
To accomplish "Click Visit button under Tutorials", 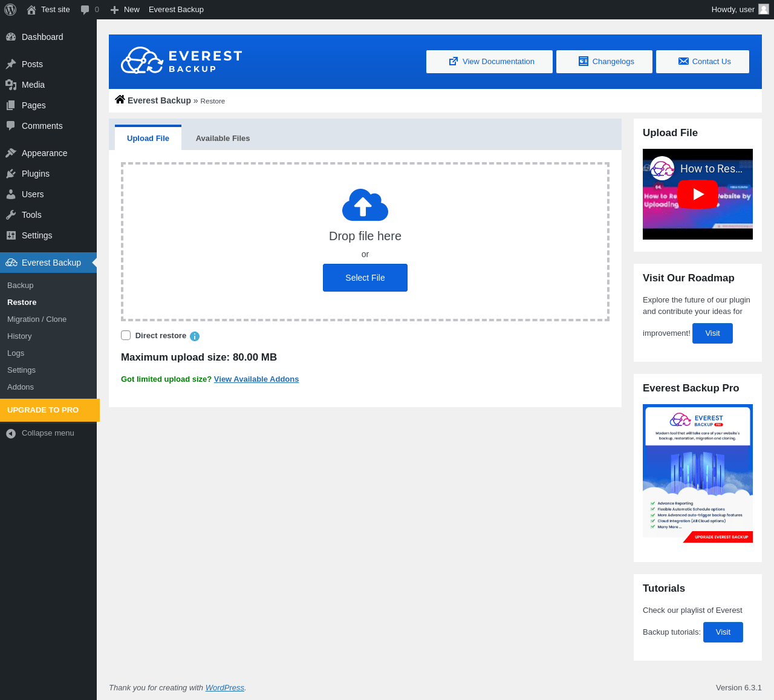I will point(723,632).
